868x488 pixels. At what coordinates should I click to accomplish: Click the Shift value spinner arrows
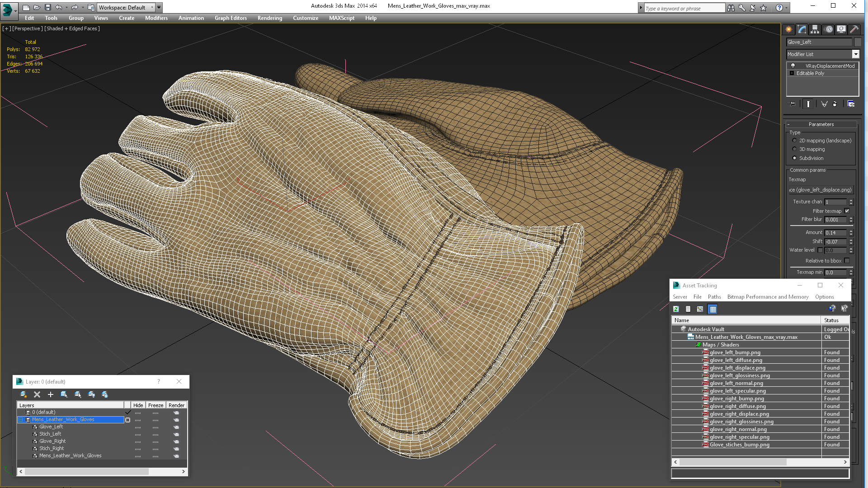click(x=851, y=242)
